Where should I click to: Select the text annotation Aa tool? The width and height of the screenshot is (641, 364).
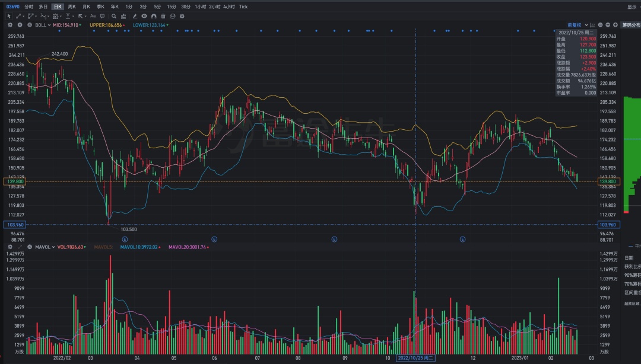[93, 16]
